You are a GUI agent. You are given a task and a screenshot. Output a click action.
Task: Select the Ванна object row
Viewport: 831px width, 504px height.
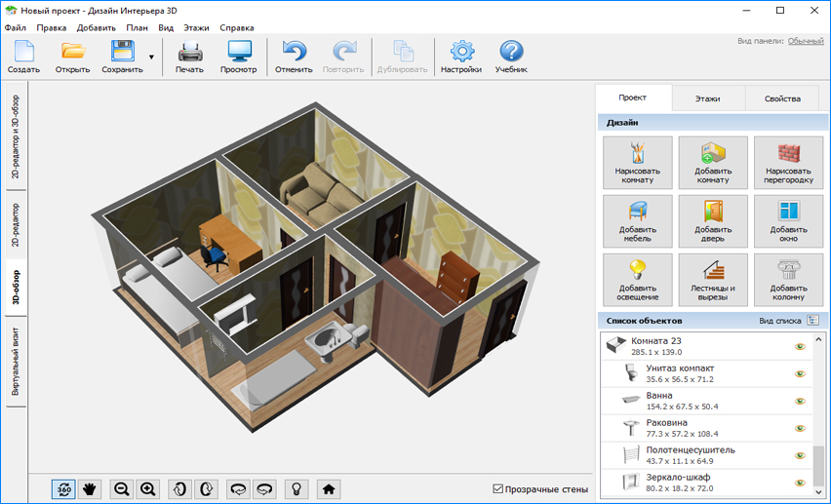(706, 402)
